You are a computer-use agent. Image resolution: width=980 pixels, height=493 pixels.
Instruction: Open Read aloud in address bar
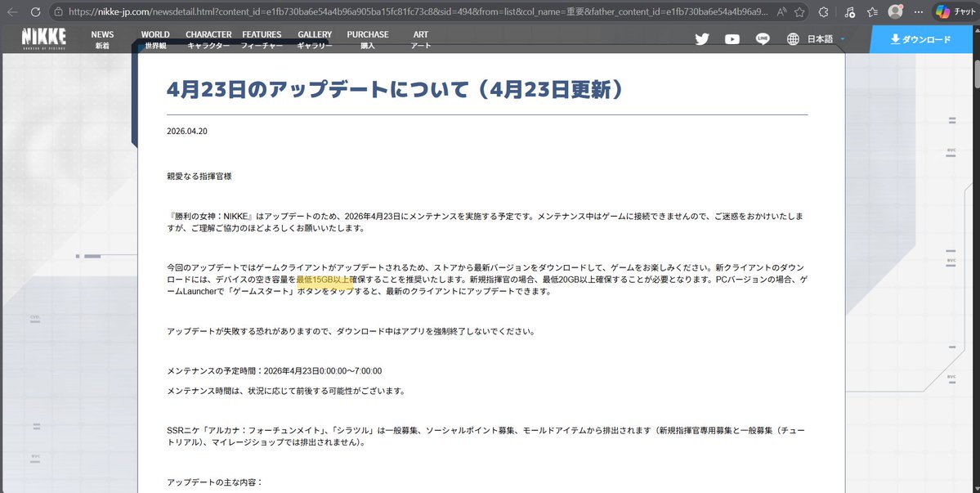click(x=781, y=12)
